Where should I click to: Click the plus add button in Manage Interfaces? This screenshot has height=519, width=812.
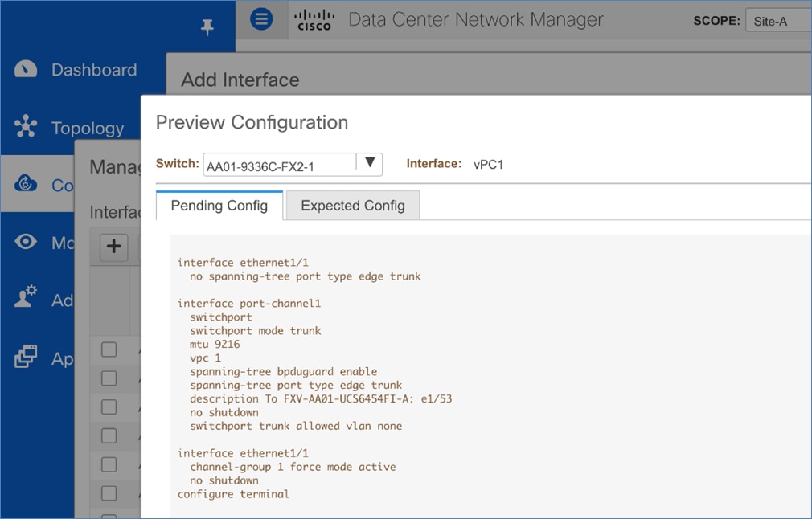coord(113,247)
